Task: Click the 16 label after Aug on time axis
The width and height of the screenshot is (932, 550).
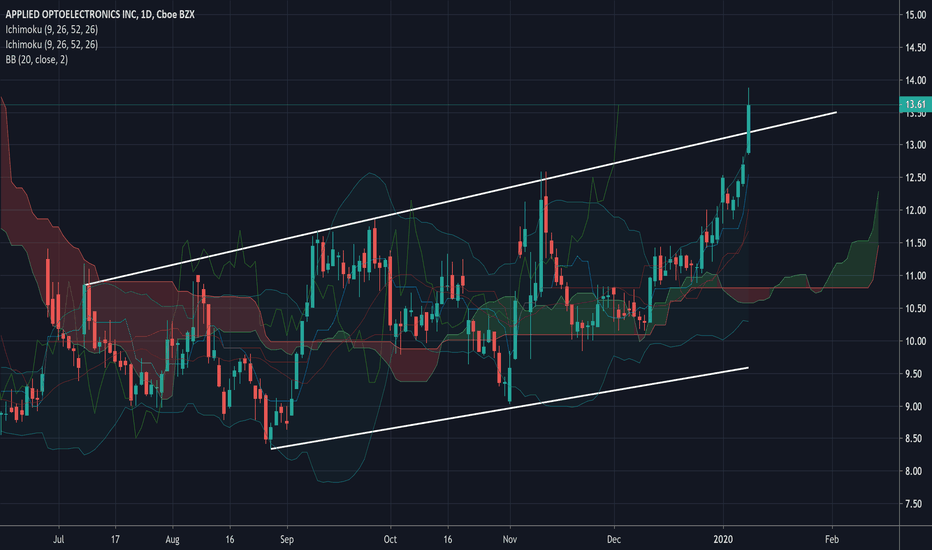Action: click(229, 539)
